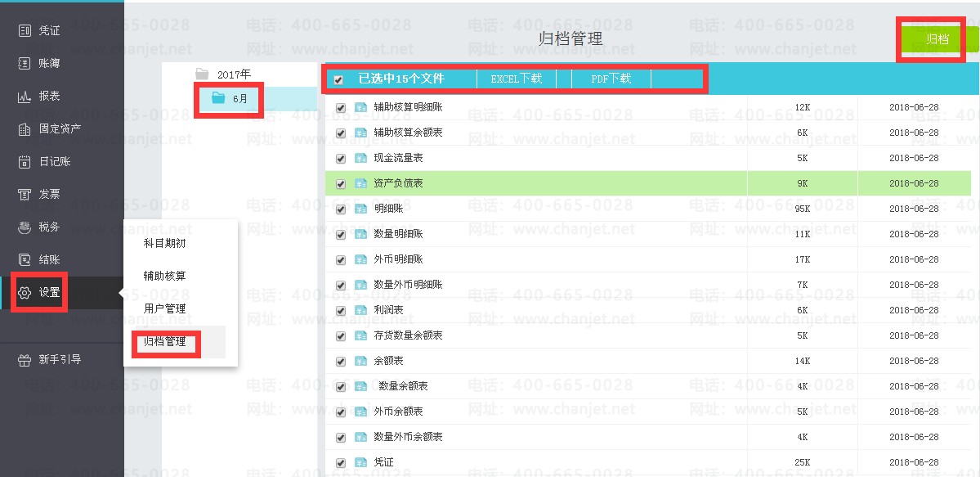Click file icon beside 存货数量余额表
Image resolution: width=980 pixels, height=477 pixels.
[360, 335]
